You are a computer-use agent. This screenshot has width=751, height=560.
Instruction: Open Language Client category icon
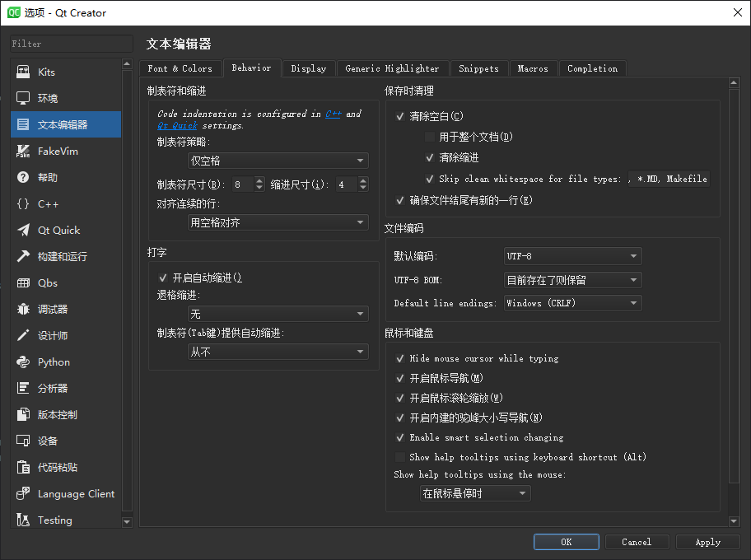[x=23, y=494]
